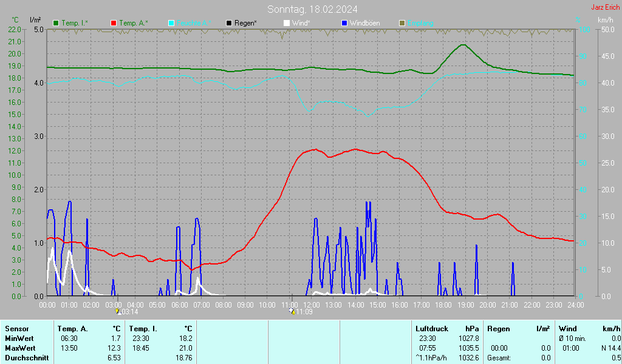The height and width of the screenshot is (364, 622).
Task: Click the olive Empfang legend square
Action: (x=402, y=23)
